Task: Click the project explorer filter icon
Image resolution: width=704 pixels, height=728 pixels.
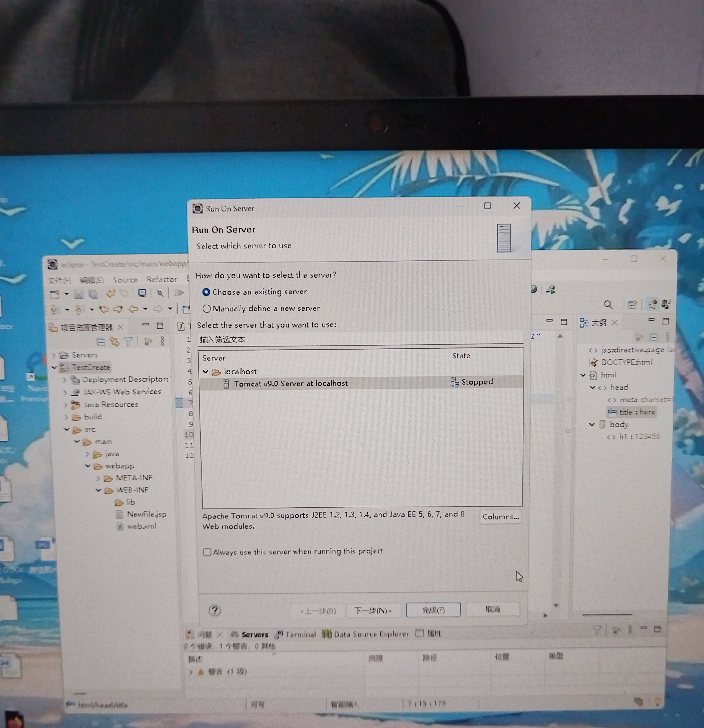Action: (x=128, y=341)
